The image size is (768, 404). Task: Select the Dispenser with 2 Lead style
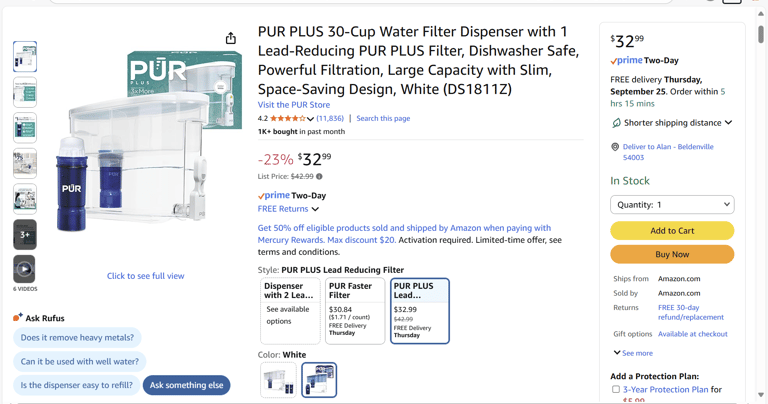pyautogui.click(x=290, y=311)
